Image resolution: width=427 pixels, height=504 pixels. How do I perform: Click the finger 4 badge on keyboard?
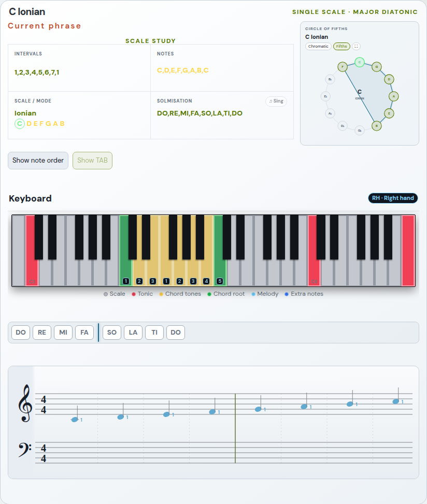(x=206, y=281)
